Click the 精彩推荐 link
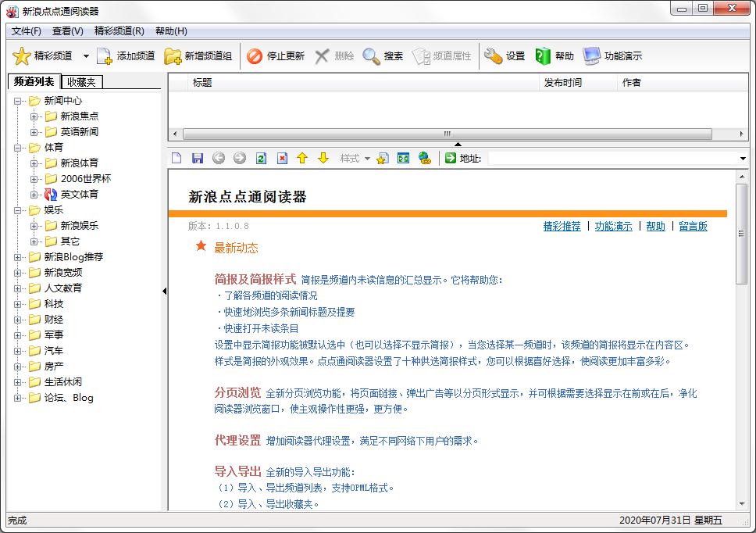This screenshot has height=533, width=756. 562,227
